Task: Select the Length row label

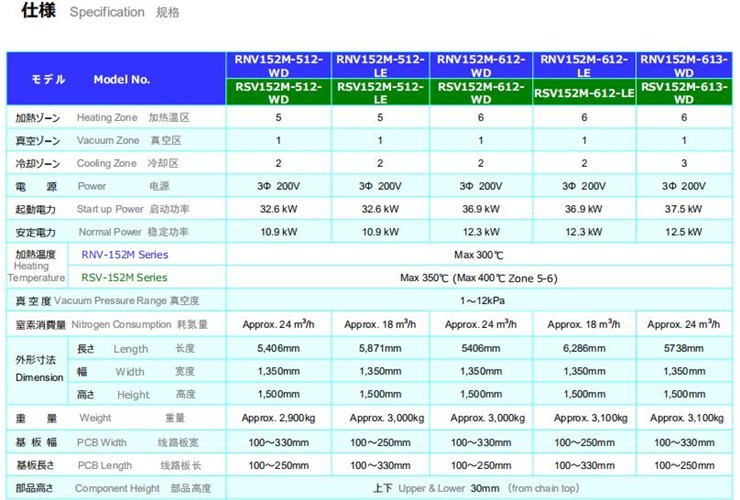Action: [136, 349]
